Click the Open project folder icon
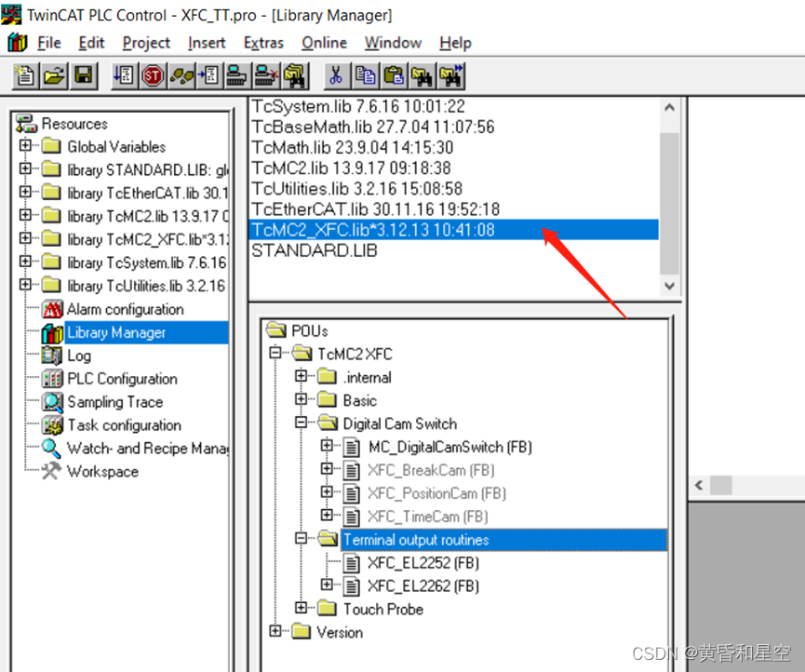 (54, 76)
